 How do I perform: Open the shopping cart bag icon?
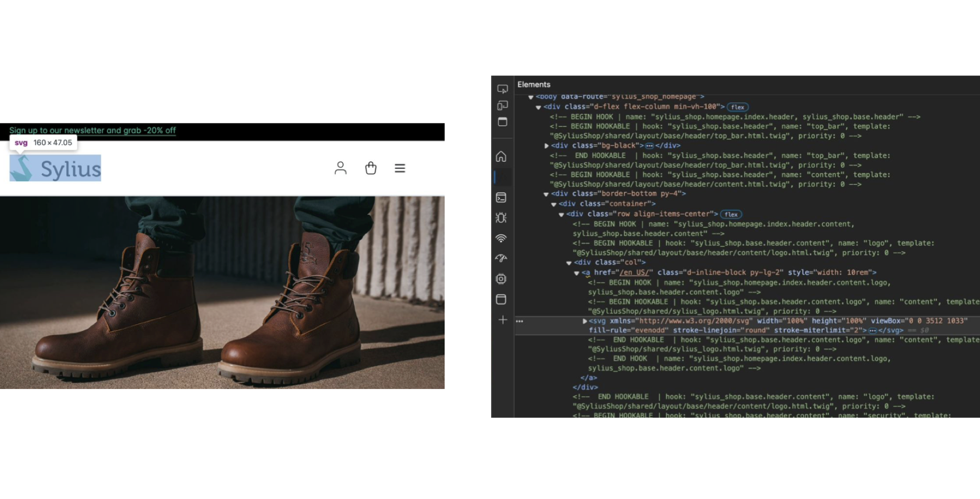(x=371, y=168)
